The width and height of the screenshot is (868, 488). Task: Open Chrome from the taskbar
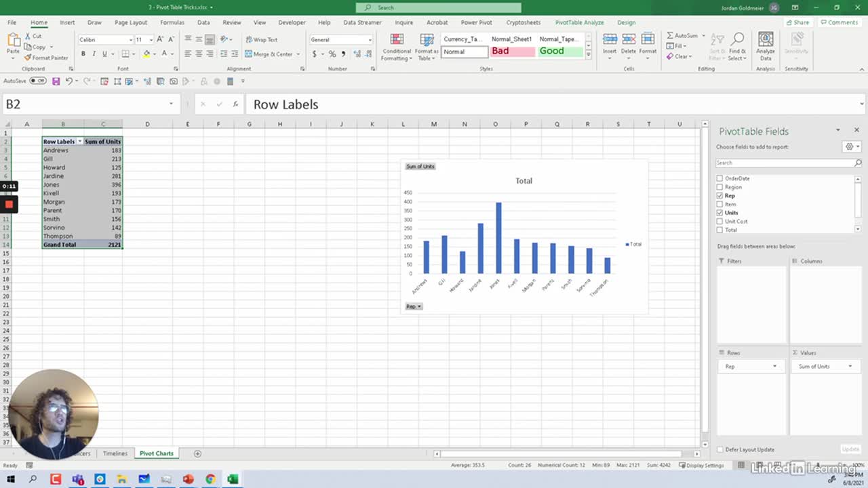point(210,479)
